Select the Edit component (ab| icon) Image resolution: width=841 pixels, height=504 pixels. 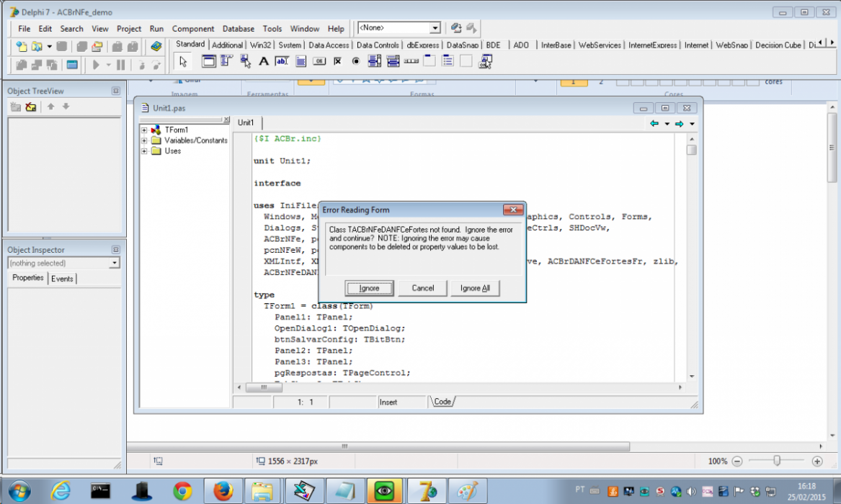pos(282,61)
